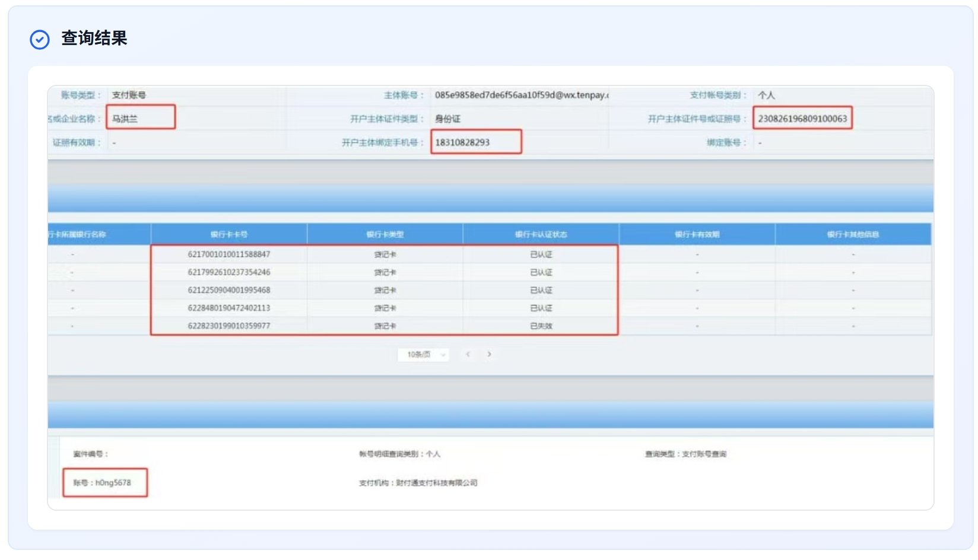978x560 pixels.
Task: Click the 主体账号 wx.tenpay value
Action: tap(521, 95)
